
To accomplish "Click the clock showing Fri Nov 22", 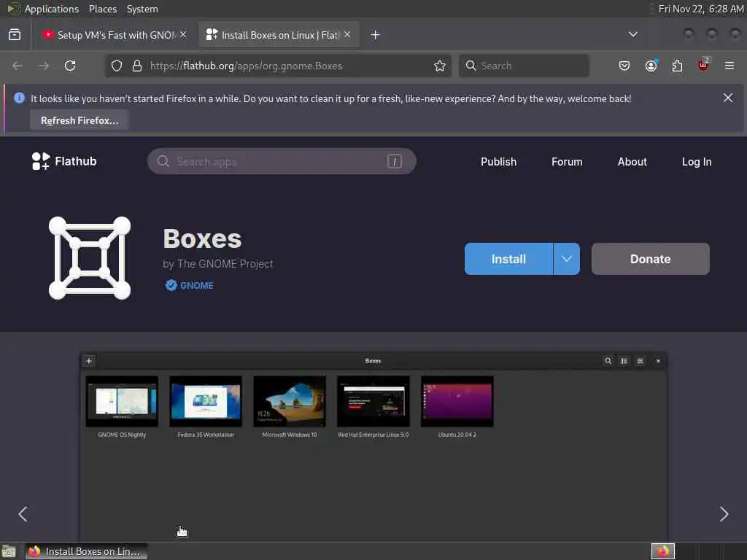I will pos(700,9).
